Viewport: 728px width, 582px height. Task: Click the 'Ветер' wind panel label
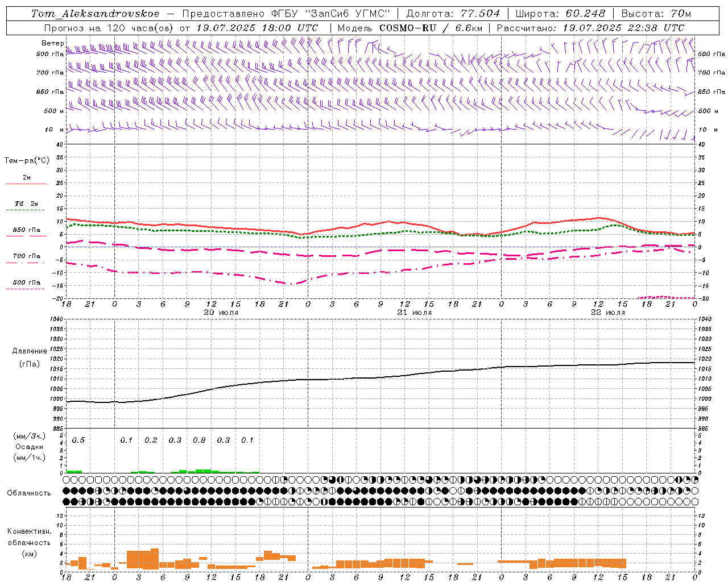pos(53,43)
